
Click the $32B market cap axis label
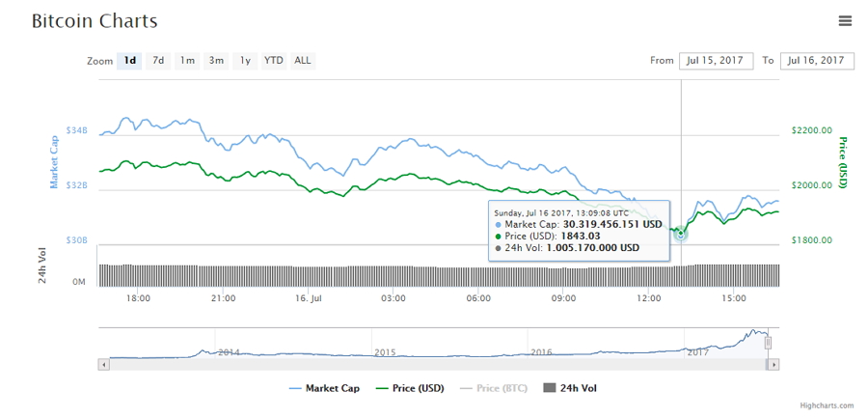pos(77,185)
